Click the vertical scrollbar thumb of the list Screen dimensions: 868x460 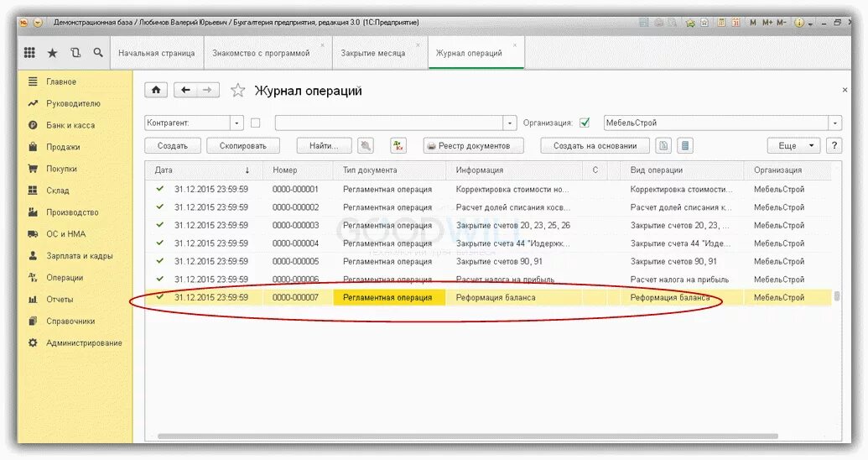pos(837,296)
